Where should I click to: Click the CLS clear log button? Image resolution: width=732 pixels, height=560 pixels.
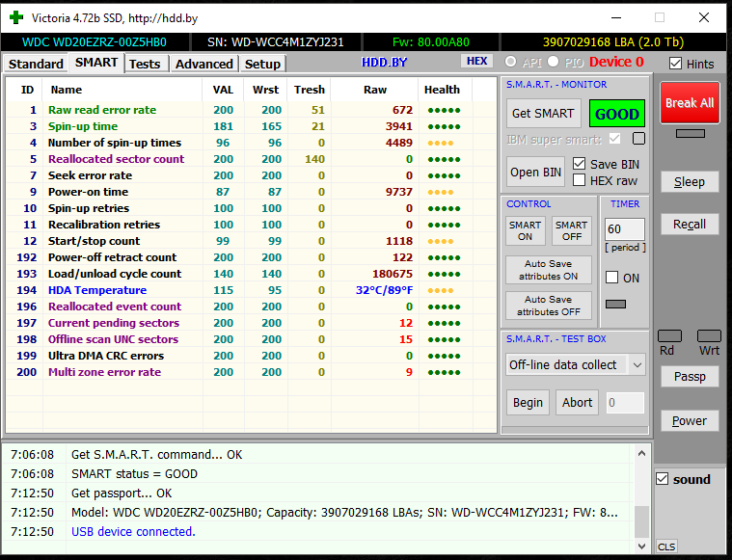pyautogui.click(x=666, y=547)
